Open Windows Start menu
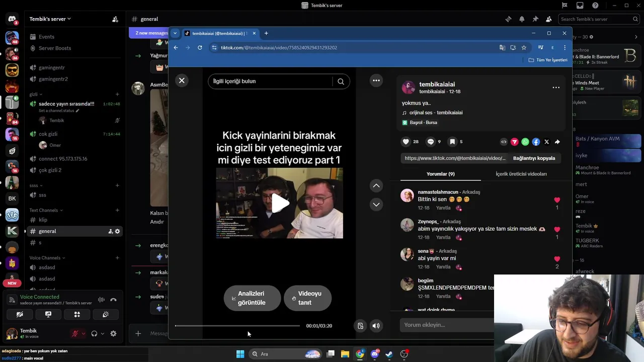 pos(240,354)
